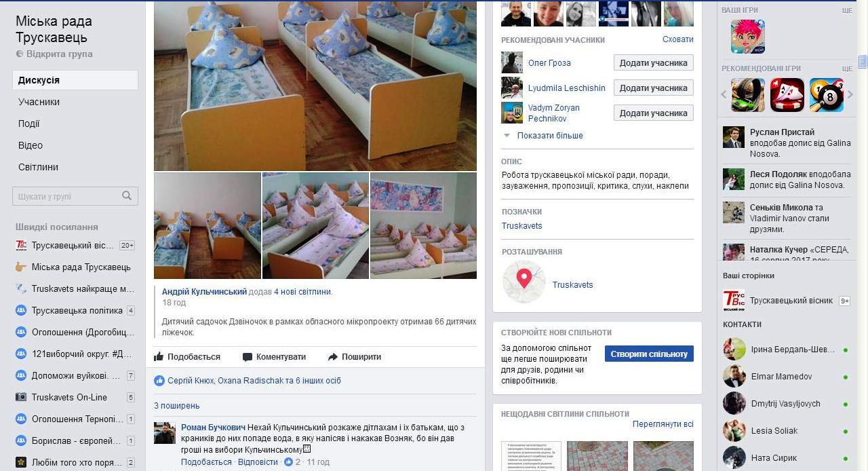Open the 3 поширень shares list
868x471 pixels.
click(176, 406)
